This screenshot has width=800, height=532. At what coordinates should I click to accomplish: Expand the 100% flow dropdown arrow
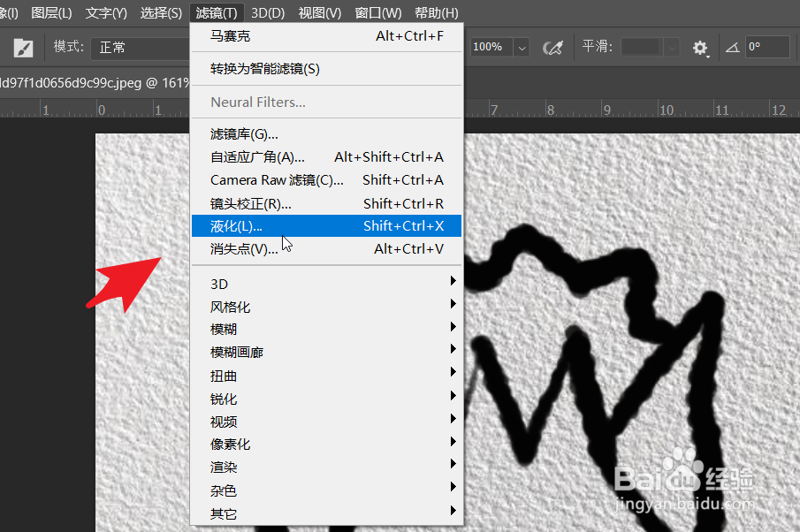point(522,47)
